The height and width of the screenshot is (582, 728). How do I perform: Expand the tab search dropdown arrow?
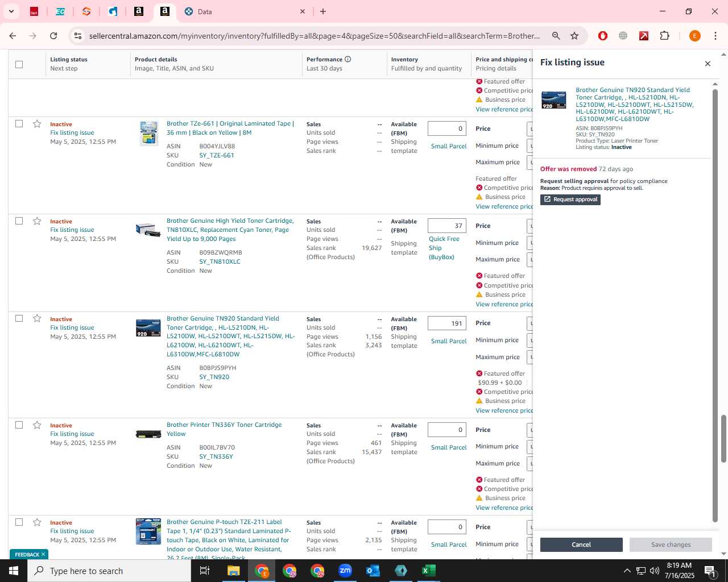11,11
